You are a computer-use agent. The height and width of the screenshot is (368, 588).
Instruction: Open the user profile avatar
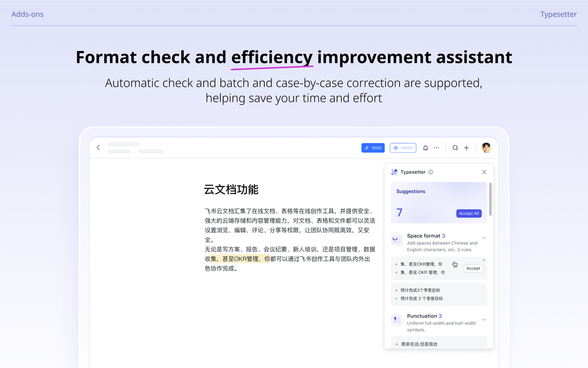486,148
